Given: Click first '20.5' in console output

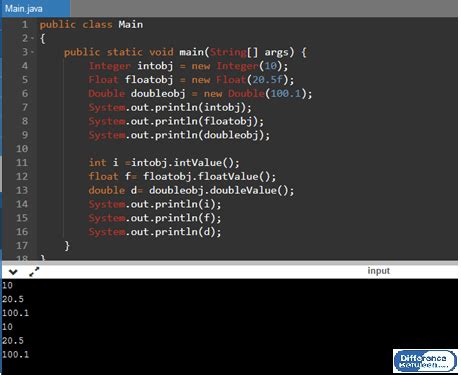Looking at the screenshot, I should (x=13, y=299).
